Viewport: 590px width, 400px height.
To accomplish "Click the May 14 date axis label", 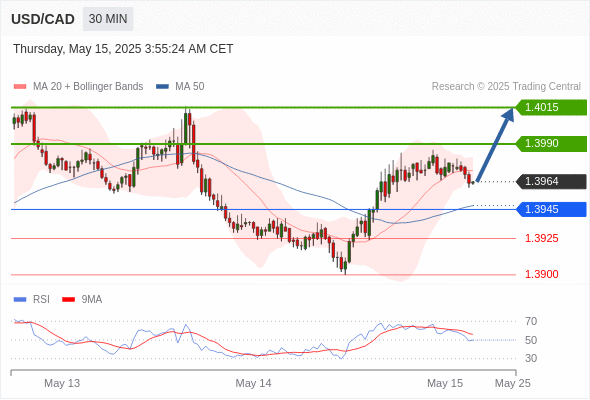I will pyautogui.click(x=253, y=383).
